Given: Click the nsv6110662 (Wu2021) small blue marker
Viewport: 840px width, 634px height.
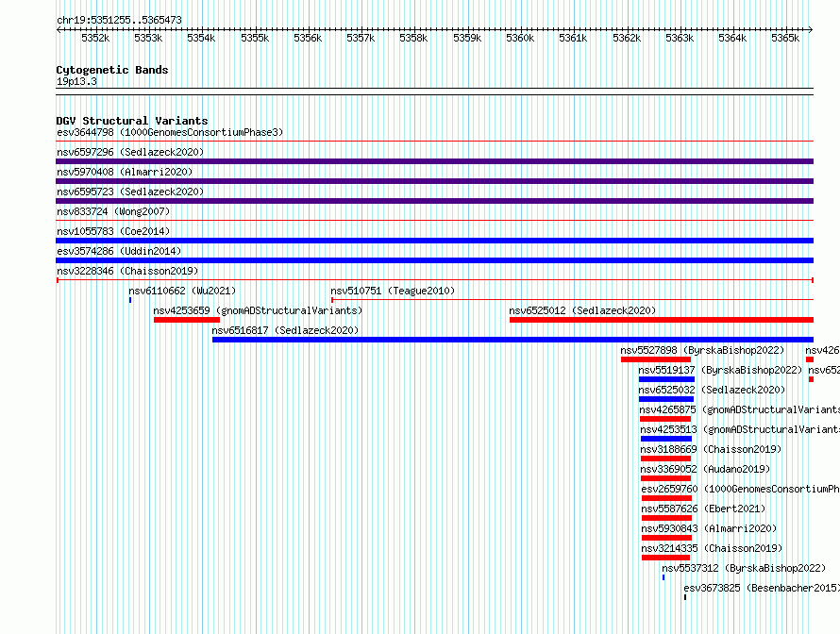Looking at the screenshot, I should coord(130,300).
